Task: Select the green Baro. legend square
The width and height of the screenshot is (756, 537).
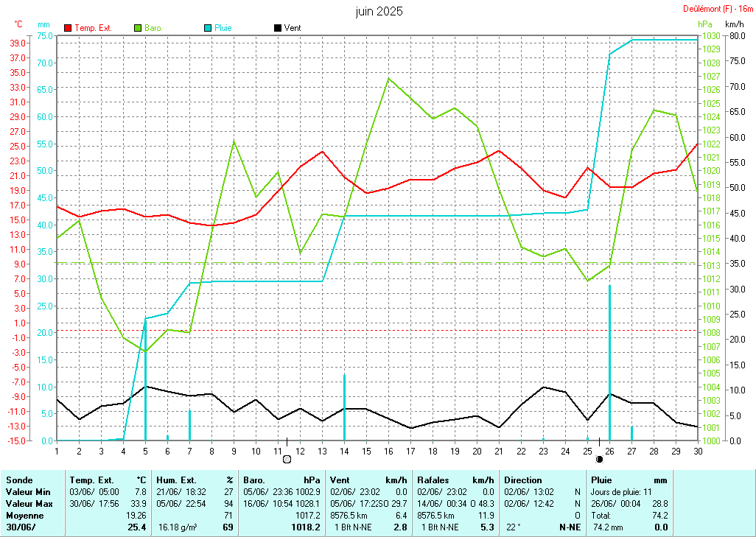Action: pyautogui.click(x=138, y=28)
